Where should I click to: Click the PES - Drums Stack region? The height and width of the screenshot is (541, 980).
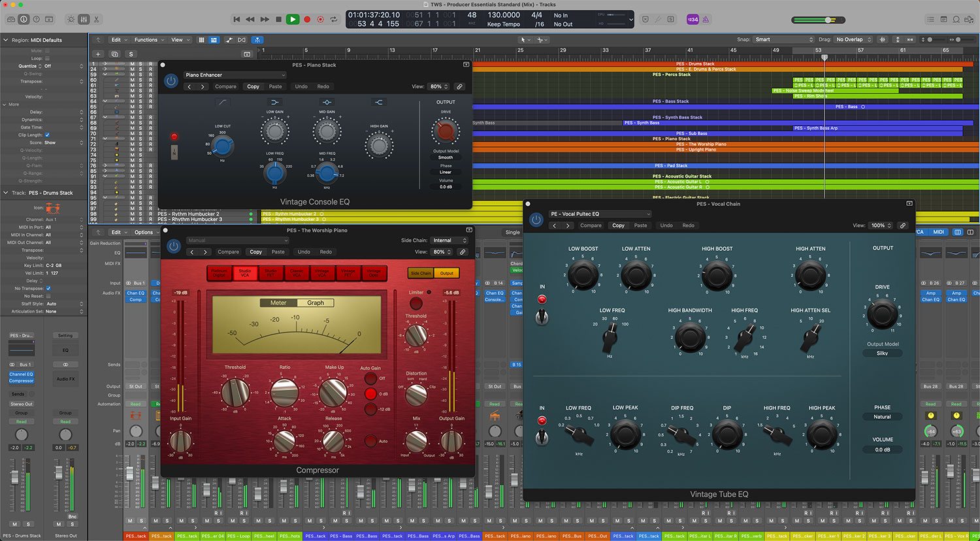point(695,64)
